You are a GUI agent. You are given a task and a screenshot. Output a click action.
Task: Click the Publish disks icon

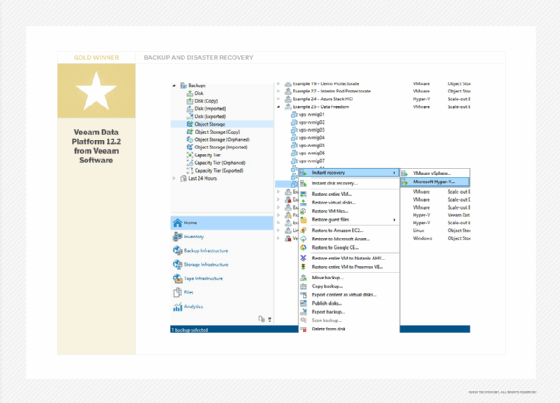point(303,303)
